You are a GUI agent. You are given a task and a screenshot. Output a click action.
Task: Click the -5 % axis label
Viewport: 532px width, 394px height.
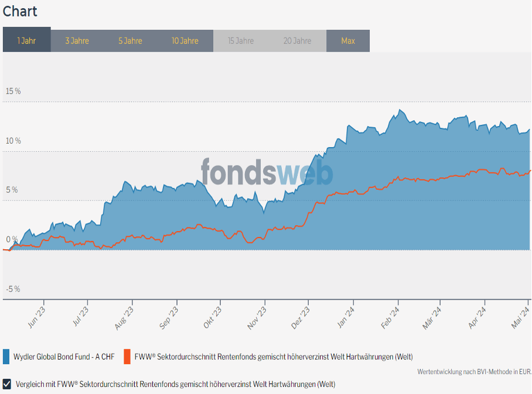(x=13, y=289)
